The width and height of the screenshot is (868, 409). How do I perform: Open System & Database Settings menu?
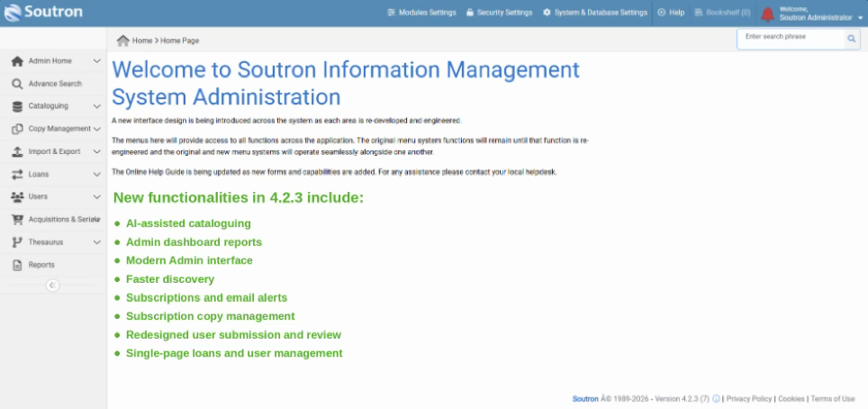point(595,13)
